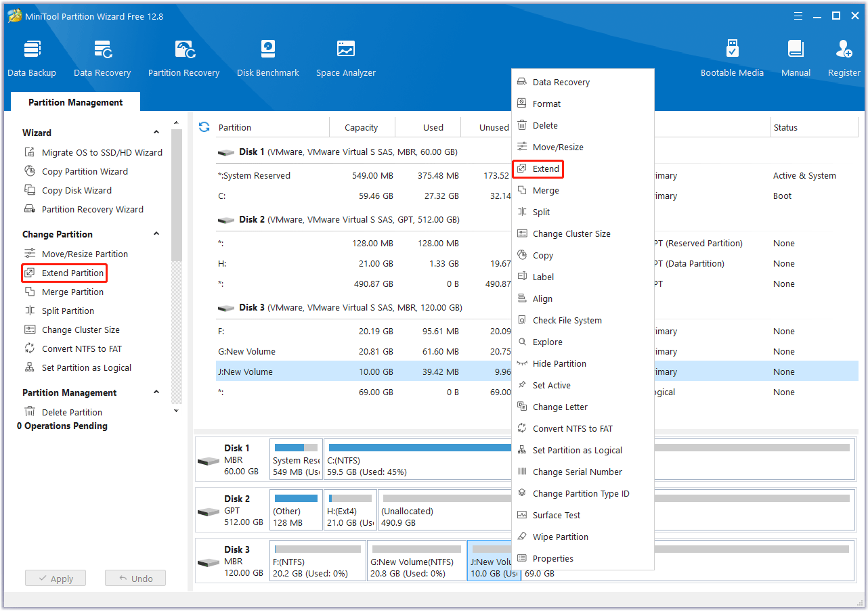The height and width of the screenshot is (611, 868).
Task: Choose Move/Resize in the context menu
Action: click(x=582, y=147)
